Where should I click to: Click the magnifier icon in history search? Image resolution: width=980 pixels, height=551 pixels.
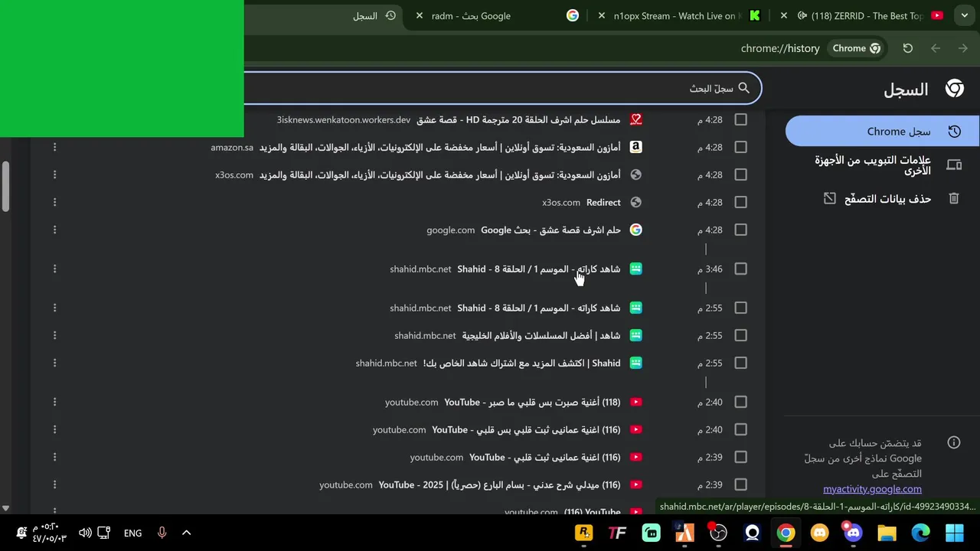(x=743, y=88)
